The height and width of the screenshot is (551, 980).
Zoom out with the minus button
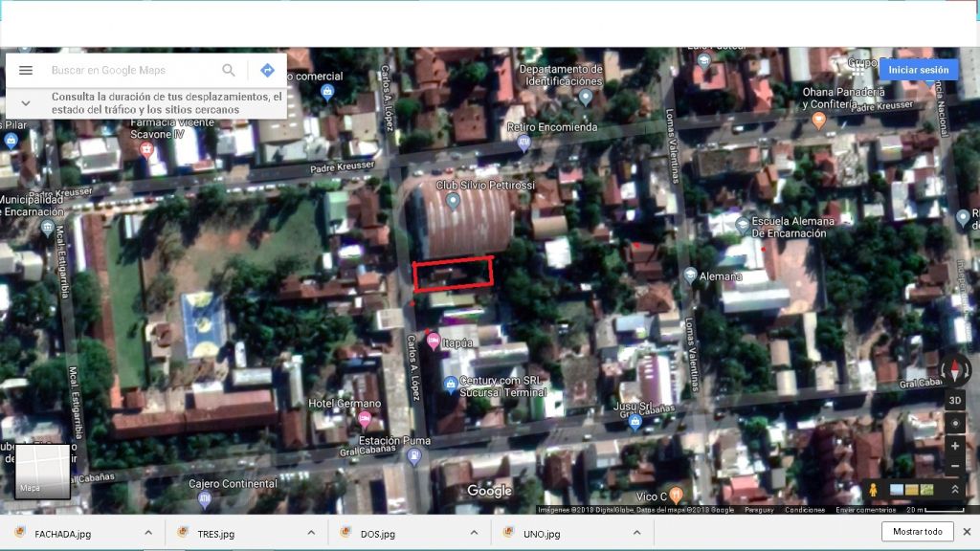pos(954,466)
